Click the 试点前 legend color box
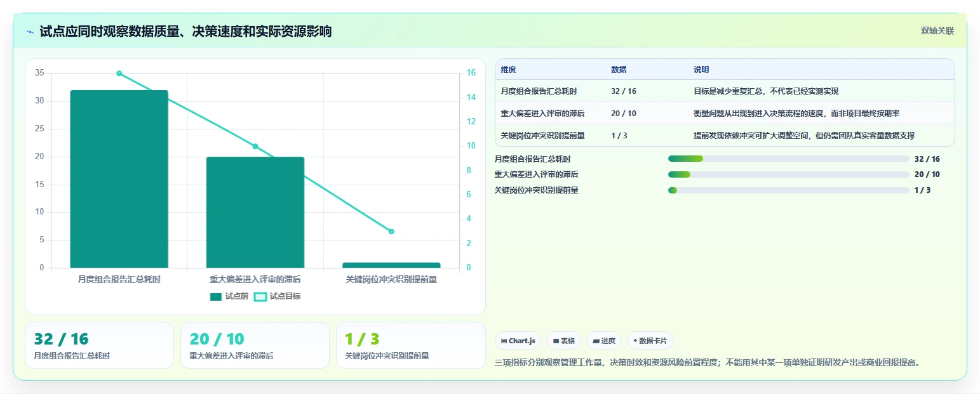The width and height of the screenshot is (980, 394). click(216, 296)
